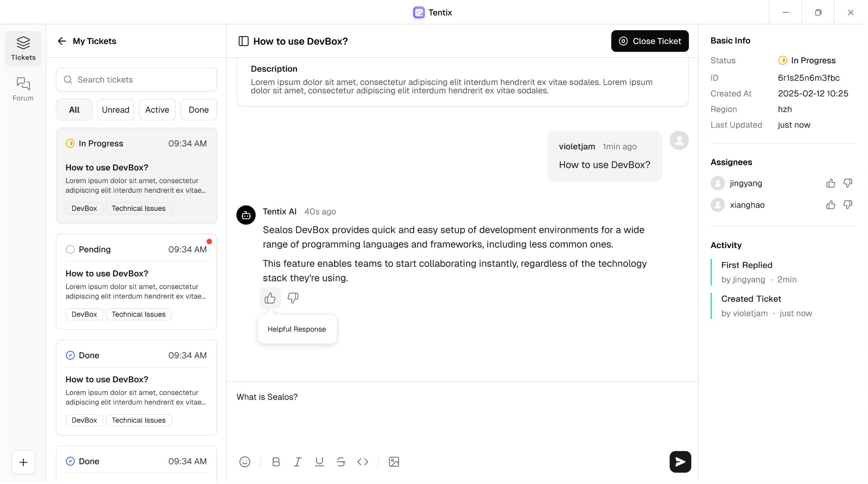Click xianghao's avatar in Assignees
This screenshot has height=484, width=868.
[717, 205]
